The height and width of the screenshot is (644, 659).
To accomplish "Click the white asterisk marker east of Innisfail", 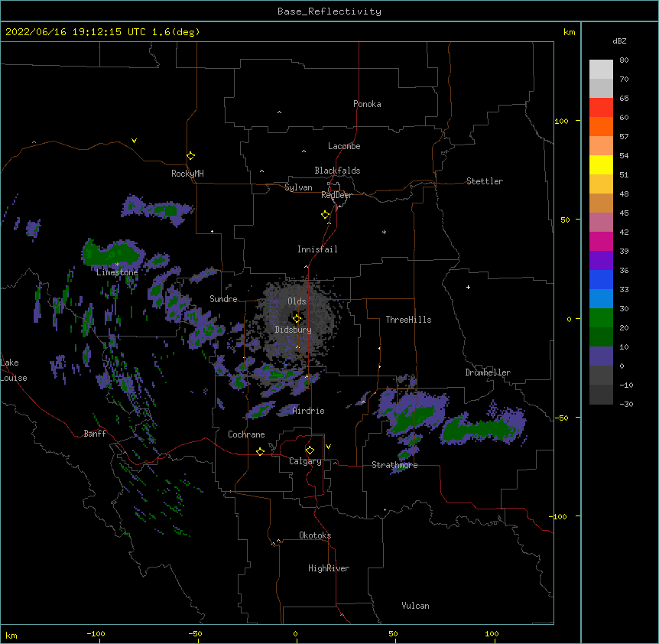I will pos(384,232).
